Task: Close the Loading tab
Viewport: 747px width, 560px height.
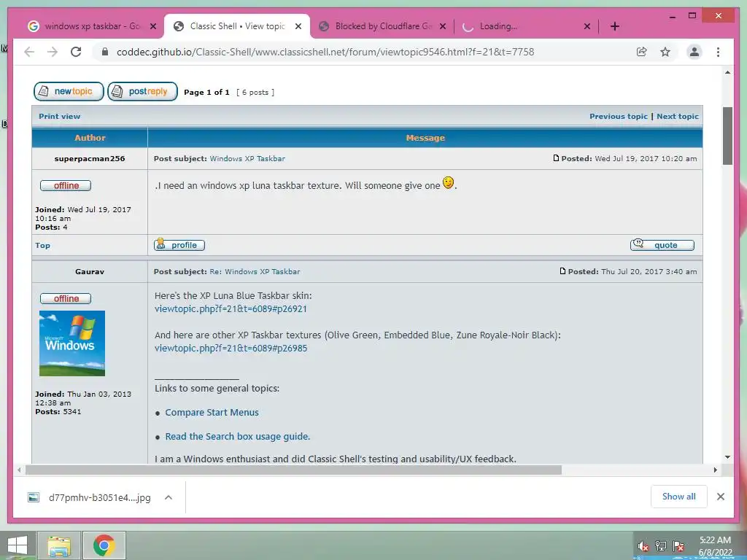Action: (x=587, y=26)
